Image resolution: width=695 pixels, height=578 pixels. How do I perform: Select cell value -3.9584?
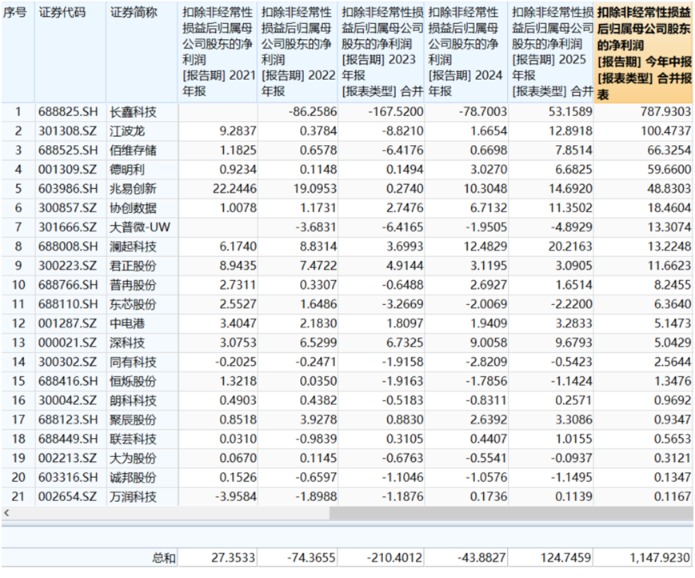pos(236,497)
